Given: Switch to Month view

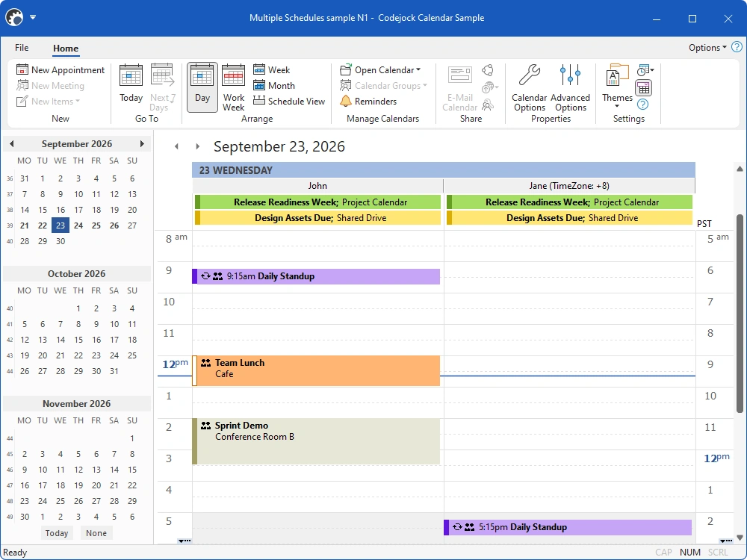Looking at the screenshot, I should 274,86.
